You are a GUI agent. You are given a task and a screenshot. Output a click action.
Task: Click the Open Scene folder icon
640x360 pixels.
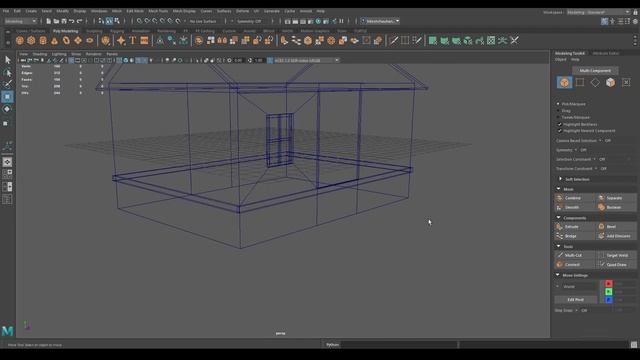(x=56, y=21)
